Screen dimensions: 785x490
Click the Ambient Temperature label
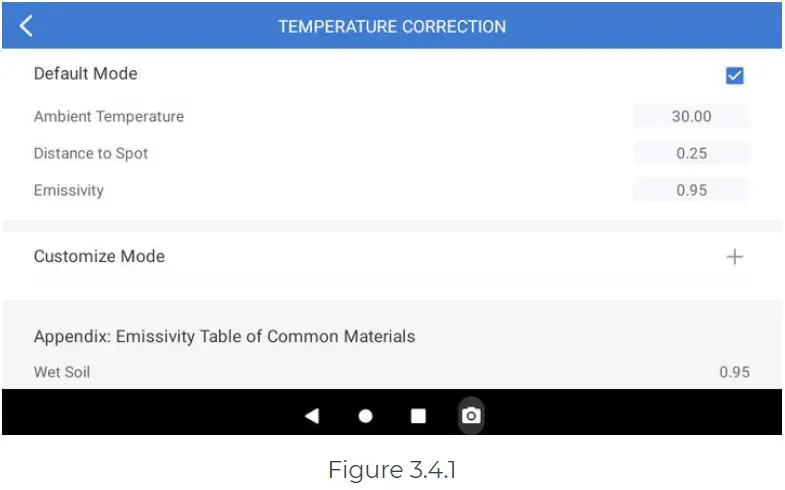coord(109,116)
